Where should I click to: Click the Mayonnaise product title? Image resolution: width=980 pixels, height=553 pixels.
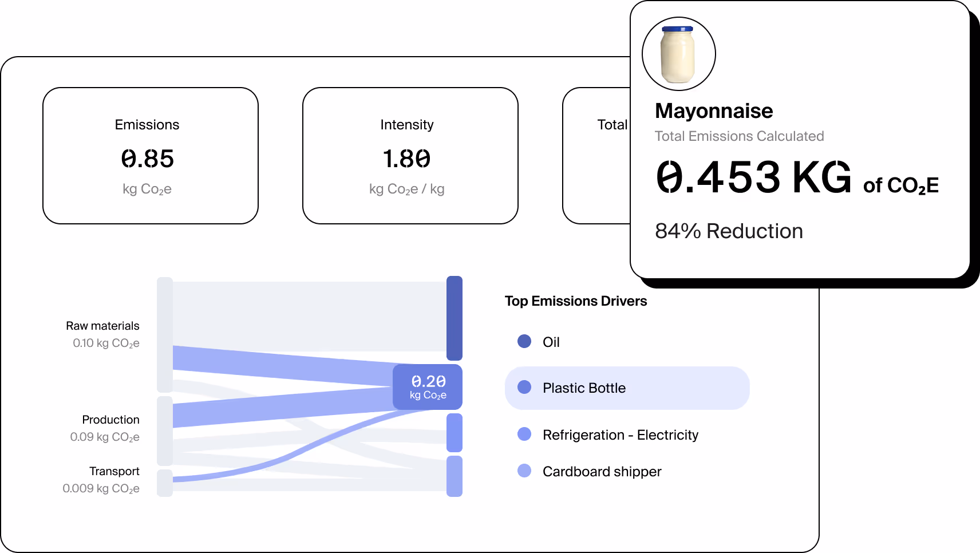(x=714, y=110)
